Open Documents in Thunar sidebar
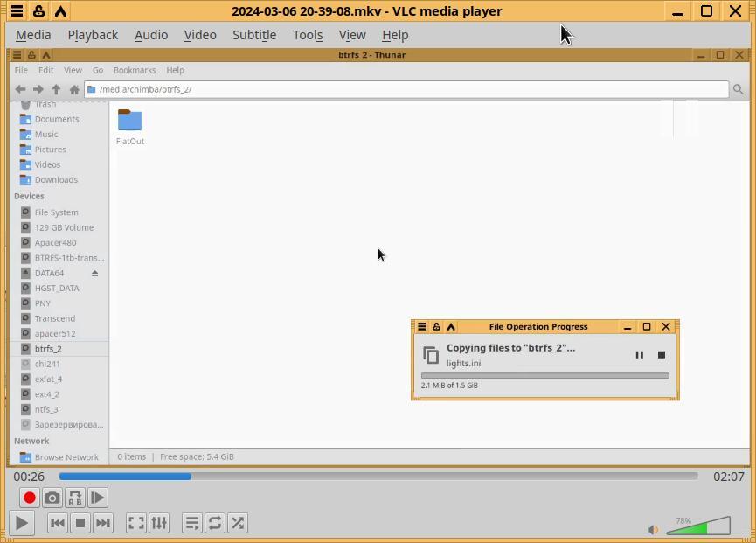756x543 pixels. click(57, 119)
